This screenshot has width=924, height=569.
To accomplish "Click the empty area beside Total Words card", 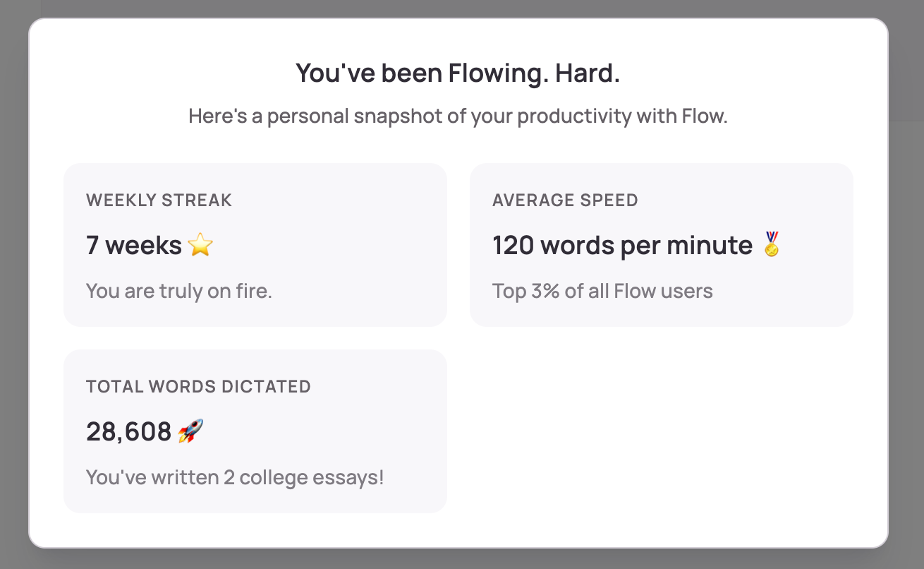I will tap(662, 431).
